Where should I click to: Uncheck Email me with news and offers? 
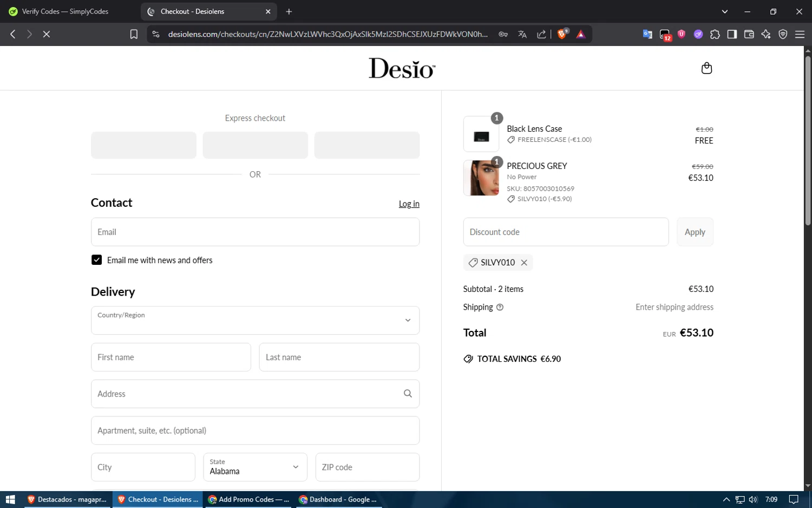(x=96, y=260)
